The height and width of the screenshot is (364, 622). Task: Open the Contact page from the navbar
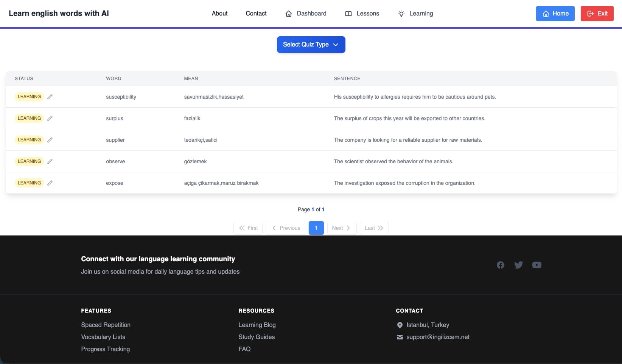[256, 14]
